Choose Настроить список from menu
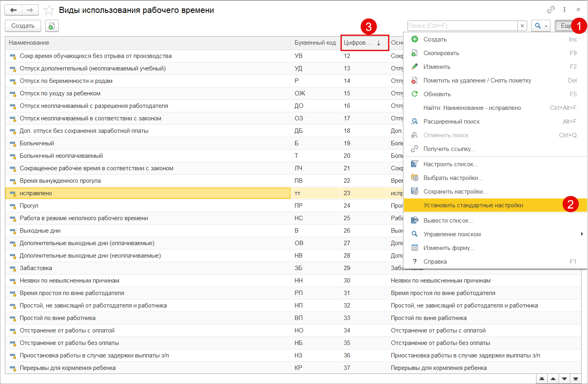Viewport: 588px width, 384px height. pyautogui.click(x=450, y=164)
